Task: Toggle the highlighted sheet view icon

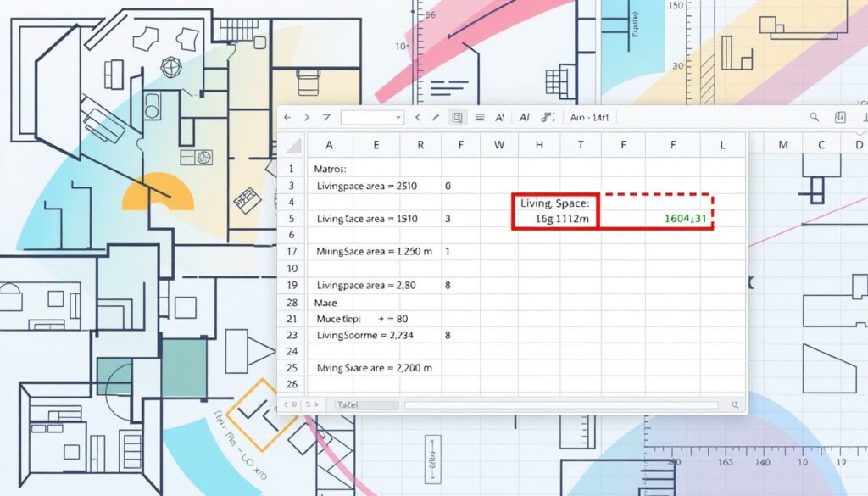Action: (457, 117)
